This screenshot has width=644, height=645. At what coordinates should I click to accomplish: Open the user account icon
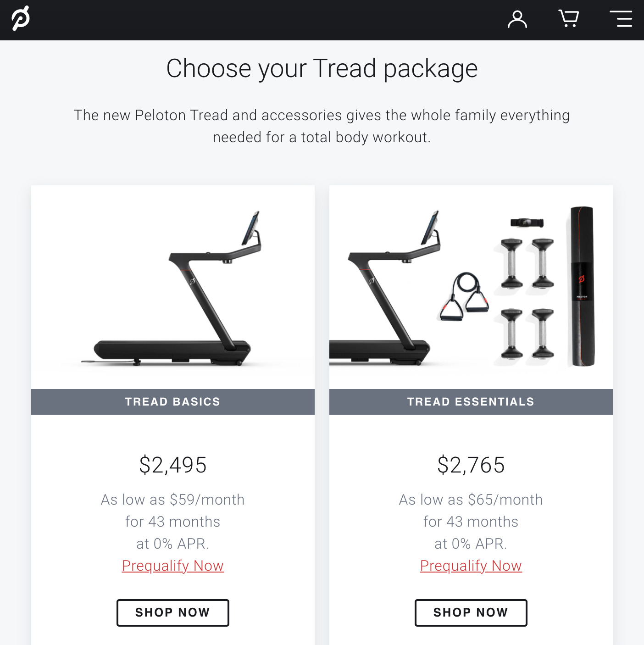(517, 19)
